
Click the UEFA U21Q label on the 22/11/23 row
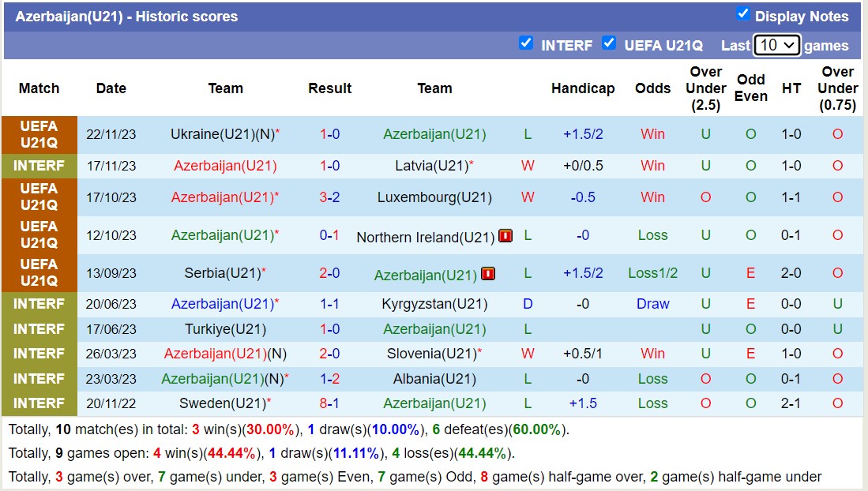click(39, 134)
